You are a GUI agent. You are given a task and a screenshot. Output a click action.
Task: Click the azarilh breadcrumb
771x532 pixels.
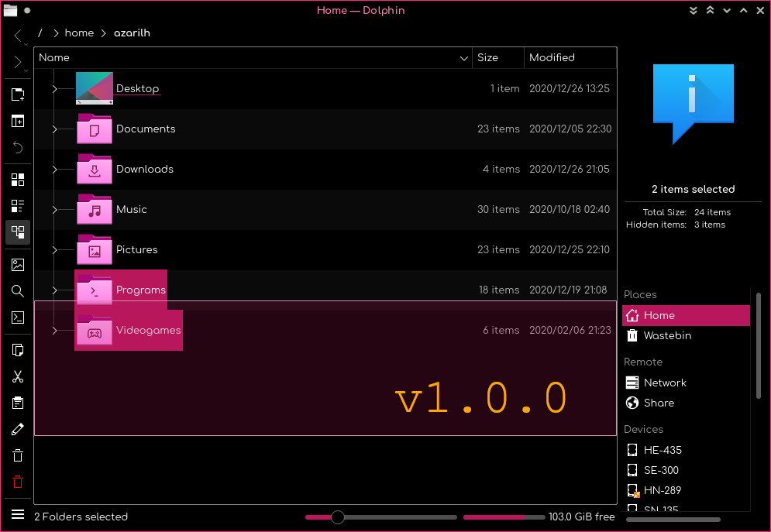pyautogui.click(x=132, y=33)
